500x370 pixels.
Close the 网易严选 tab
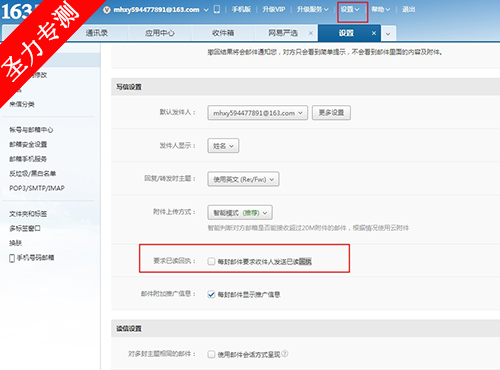pos(311,33)
